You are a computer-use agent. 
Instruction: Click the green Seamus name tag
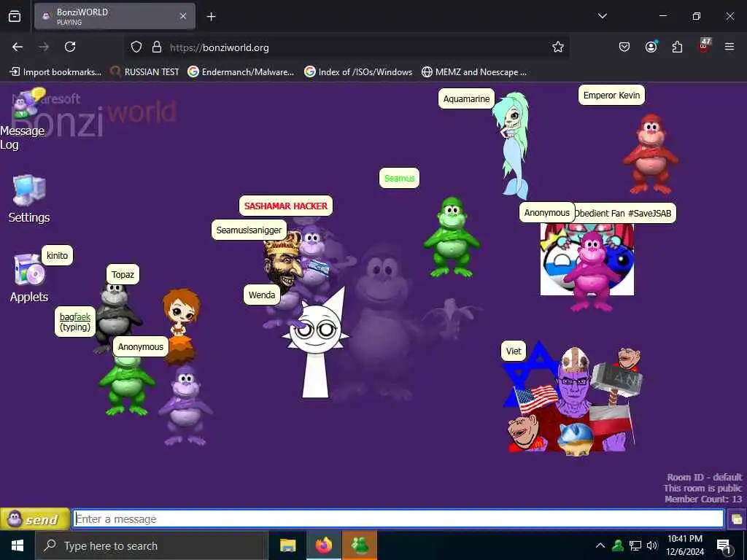tap(399, 178)
